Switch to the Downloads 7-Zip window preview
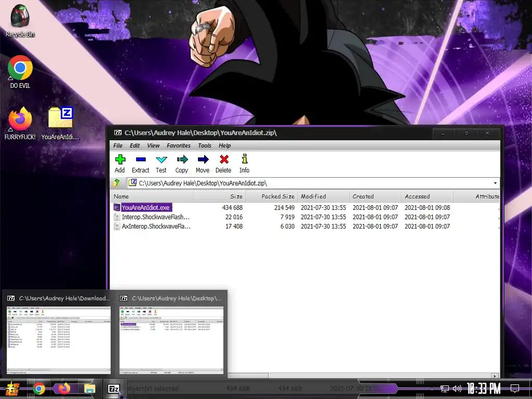 click(58, 335)
